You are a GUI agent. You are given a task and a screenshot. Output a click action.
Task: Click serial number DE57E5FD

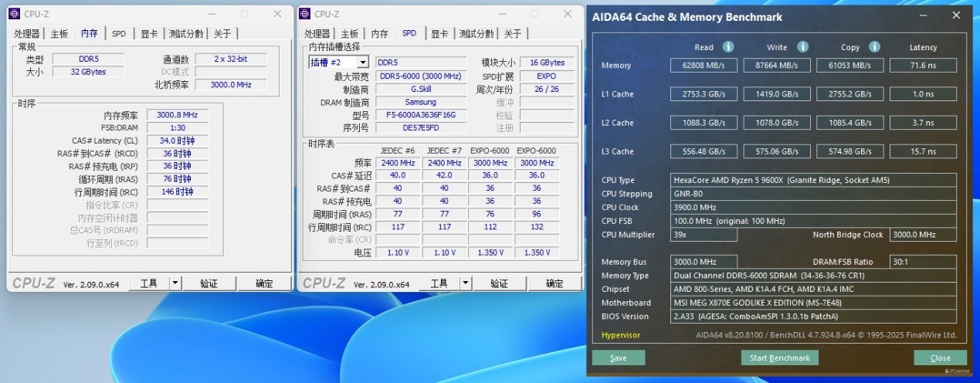coord(421,128)
